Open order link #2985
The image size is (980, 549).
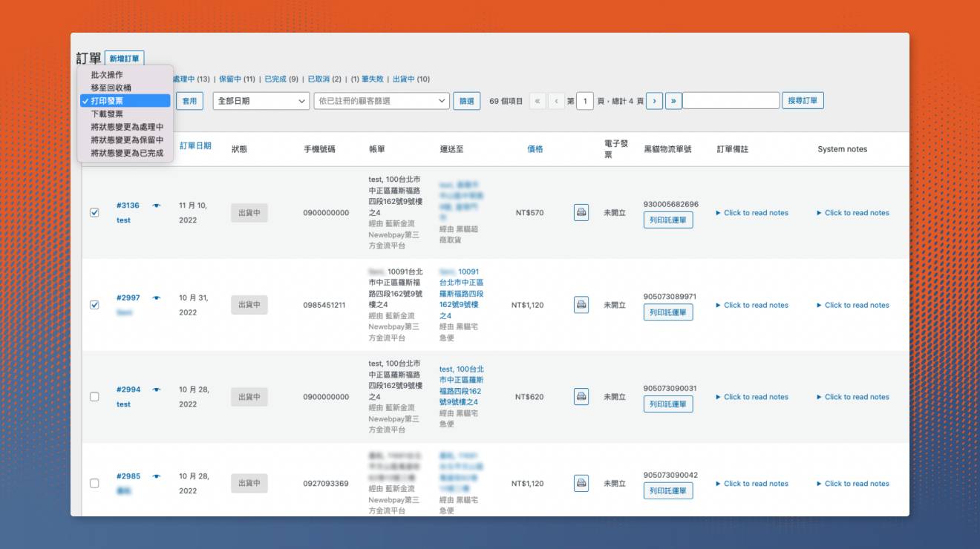pyautogui.click(x=128, y=476)
